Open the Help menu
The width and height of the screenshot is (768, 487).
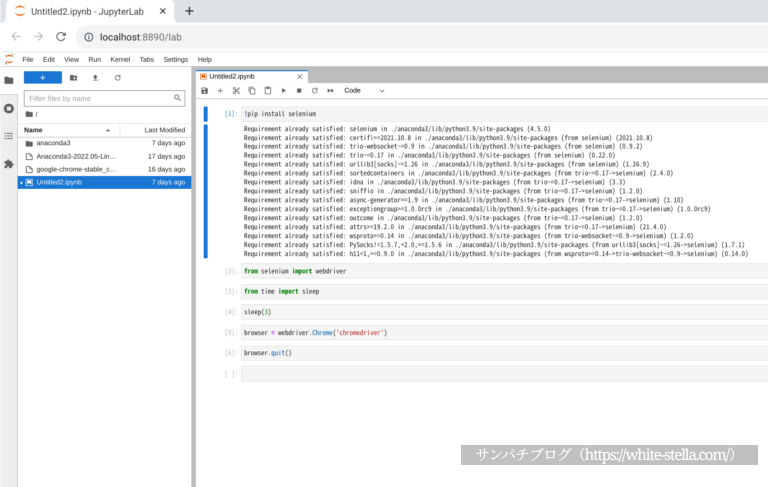click(x=205, y=59)
